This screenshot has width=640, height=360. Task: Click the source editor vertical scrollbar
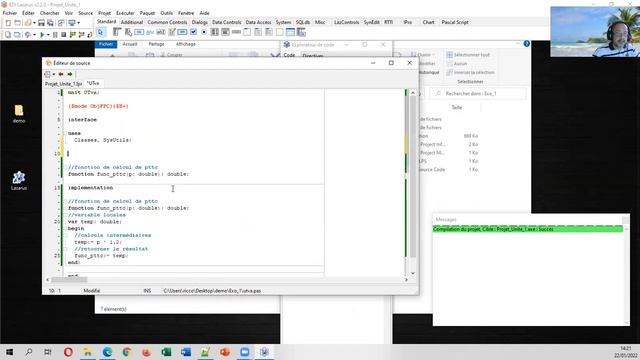(413, 183)
